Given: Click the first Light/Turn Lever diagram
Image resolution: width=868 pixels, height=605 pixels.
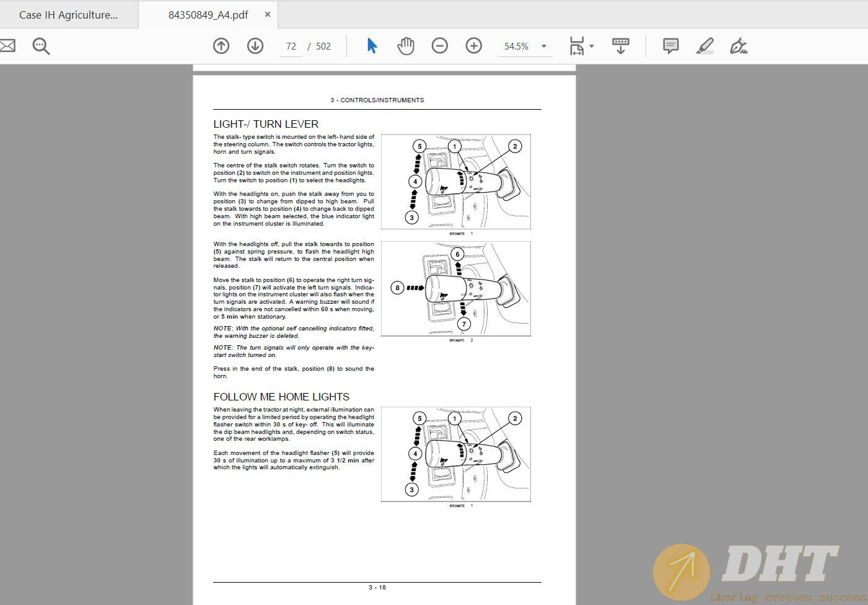Looking at the screenshot, I should click(x=455, y=182).
